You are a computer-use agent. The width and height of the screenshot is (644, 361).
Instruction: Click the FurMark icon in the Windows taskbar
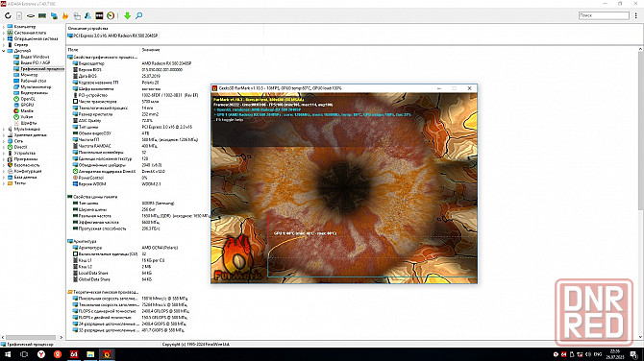coord(107,354)
